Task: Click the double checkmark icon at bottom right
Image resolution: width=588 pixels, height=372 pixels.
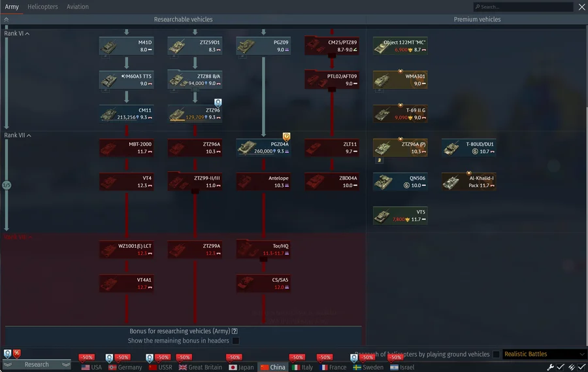Action: [x=570, y=367]
